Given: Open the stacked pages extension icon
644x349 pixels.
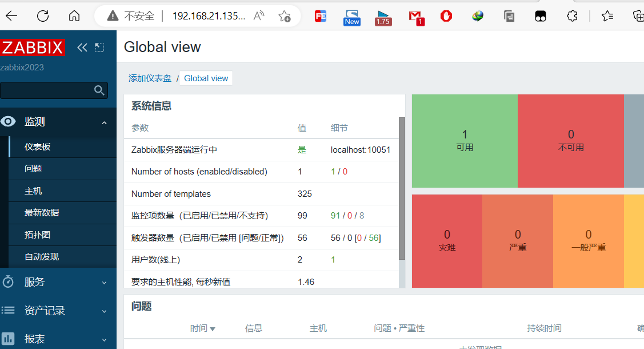Looking at the screenshot, I should 509,16.
